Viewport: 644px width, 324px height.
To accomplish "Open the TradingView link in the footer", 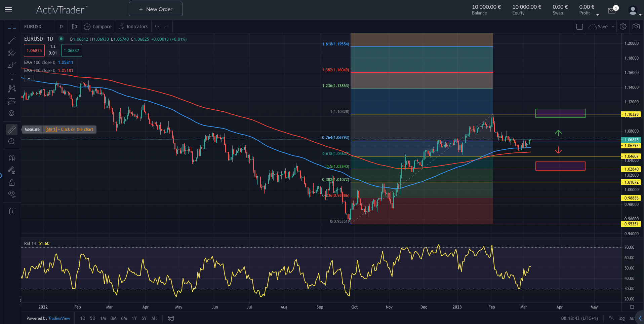I will [59, 318].
